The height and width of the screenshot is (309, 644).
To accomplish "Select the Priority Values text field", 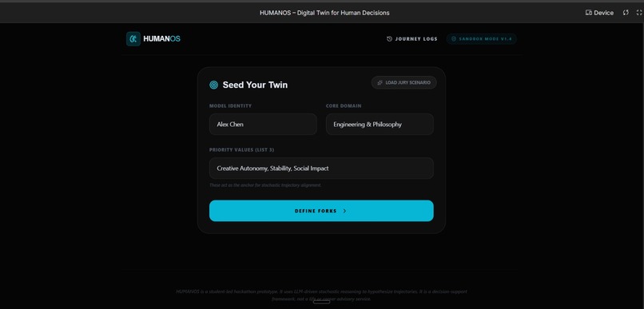I will tap(321, 168).
